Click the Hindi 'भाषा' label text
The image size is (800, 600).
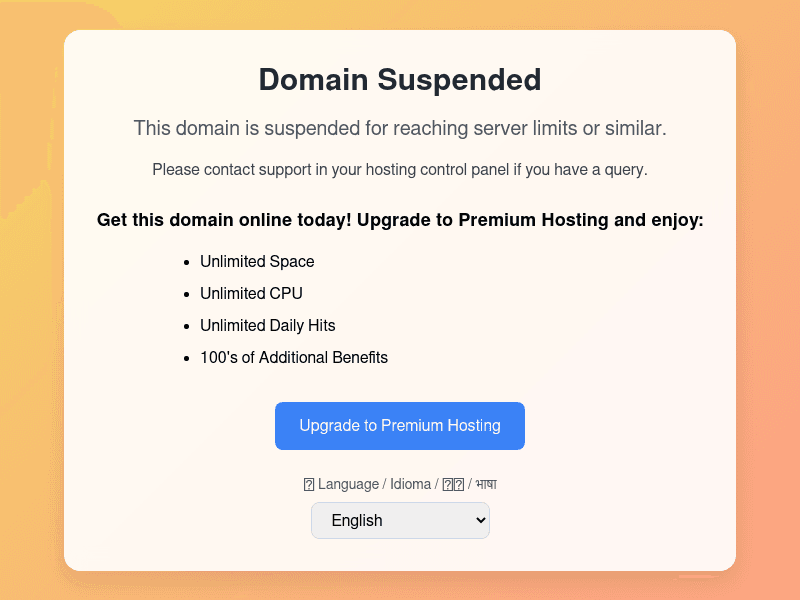point(486,485)
